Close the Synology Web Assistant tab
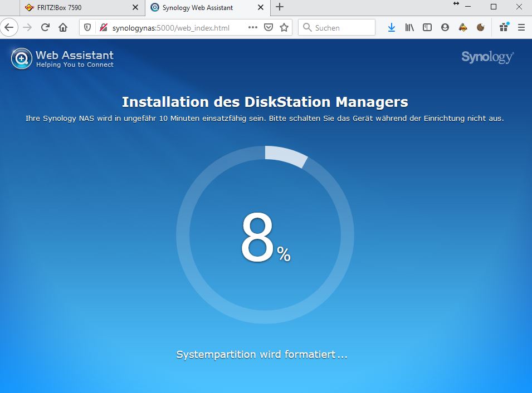532x393 pixels. [x=261, y=7]
